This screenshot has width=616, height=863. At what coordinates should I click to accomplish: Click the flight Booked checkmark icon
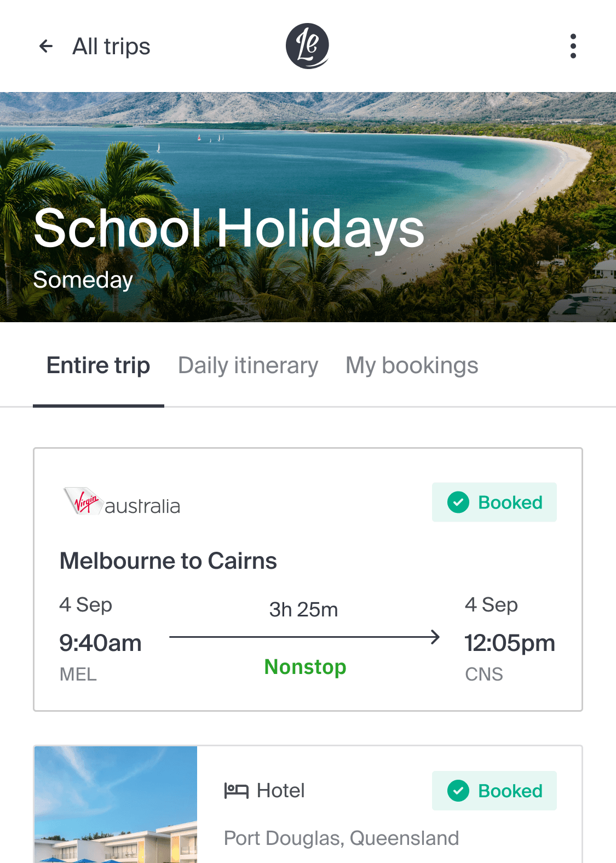coord(458,502)
